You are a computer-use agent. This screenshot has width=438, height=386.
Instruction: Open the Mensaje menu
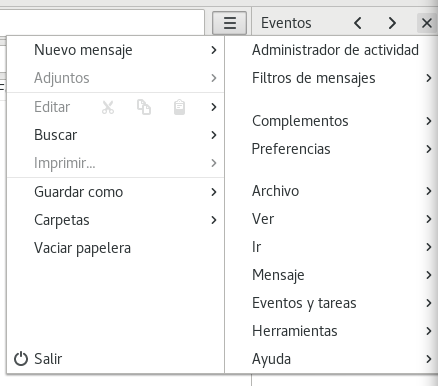click(x=331, y=275)
